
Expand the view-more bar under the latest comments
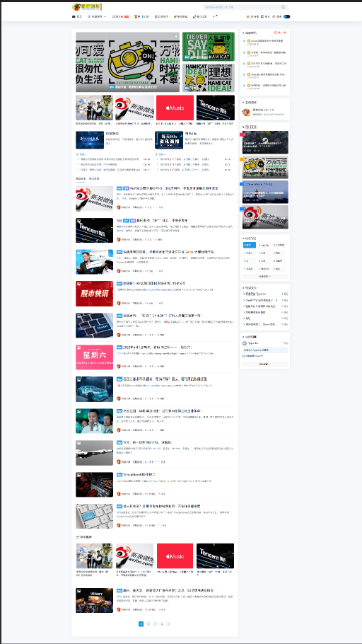(264, 364)
